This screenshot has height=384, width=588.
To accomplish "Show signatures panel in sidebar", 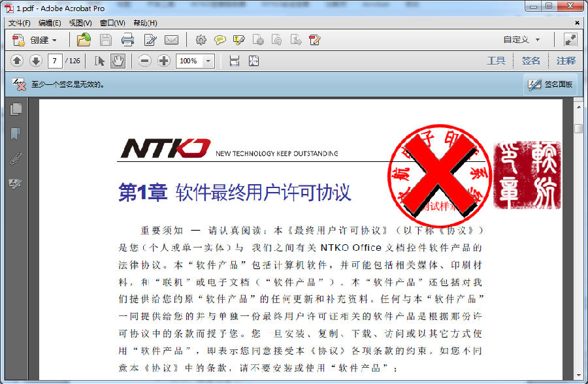I will (16, 184).
